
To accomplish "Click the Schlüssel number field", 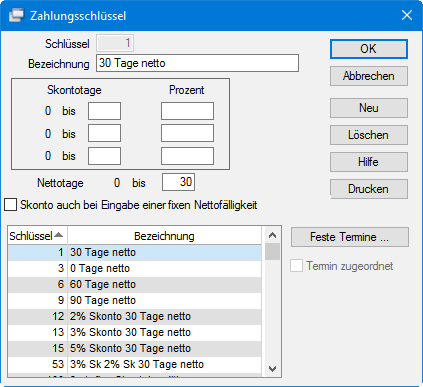I will tap(115, 43).
